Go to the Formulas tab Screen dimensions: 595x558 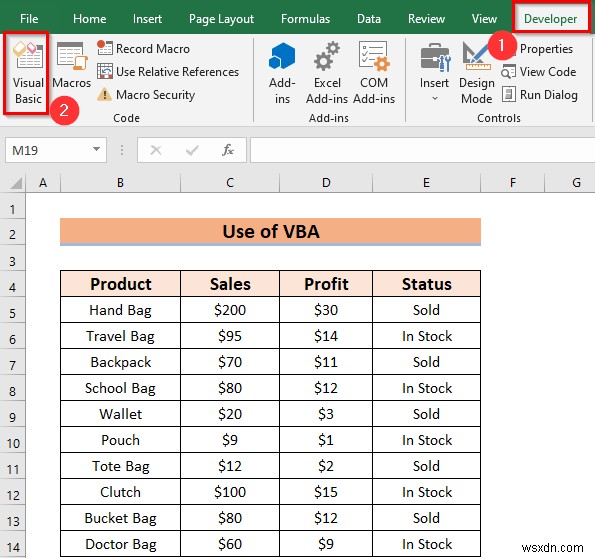point(305,19)
